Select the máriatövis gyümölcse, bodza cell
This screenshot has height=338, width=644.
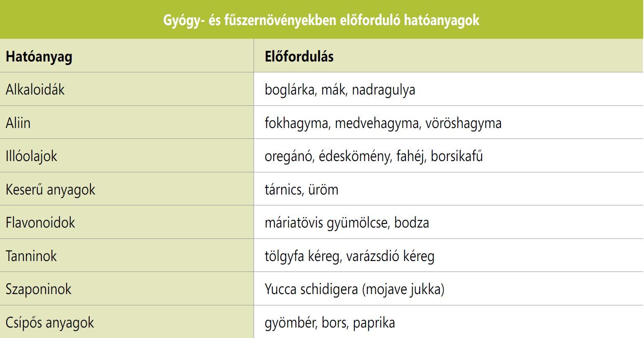pos(346,222)
